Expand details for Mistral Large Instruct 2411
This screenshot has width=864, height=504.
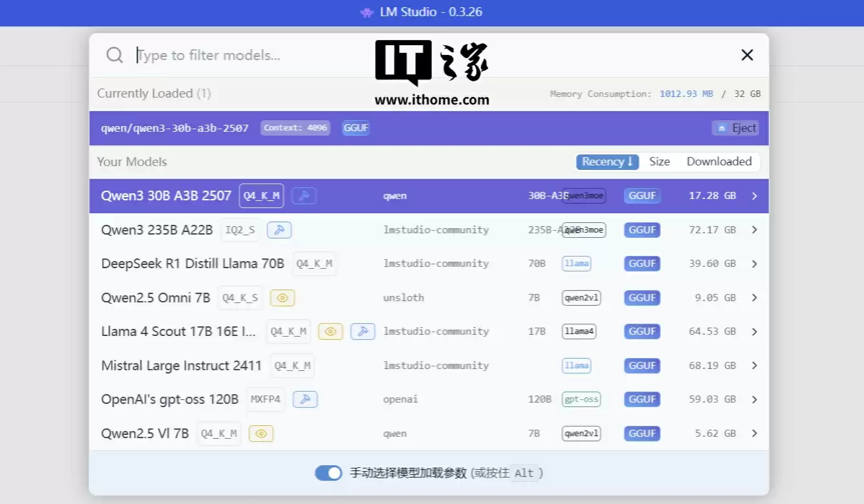[754, 365]
